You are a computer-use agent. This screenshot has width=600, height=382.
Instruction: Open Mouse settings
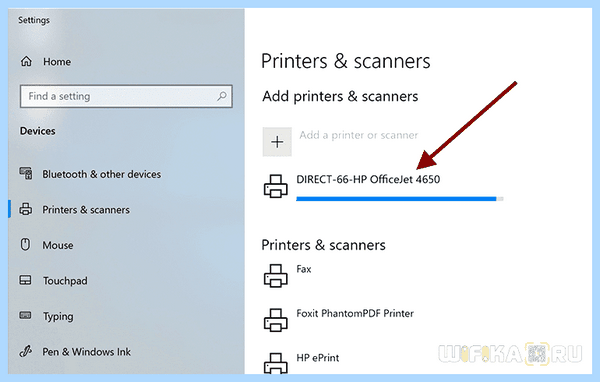tap(58, 245)
